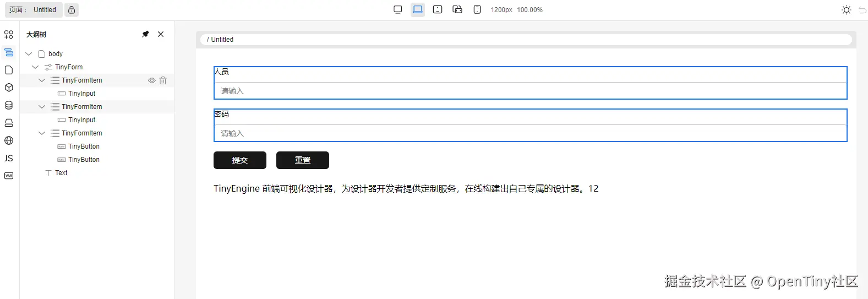This screenshot has width=868, height=299.
Task: Collapse the body node chevron
Action: (29, 54)
